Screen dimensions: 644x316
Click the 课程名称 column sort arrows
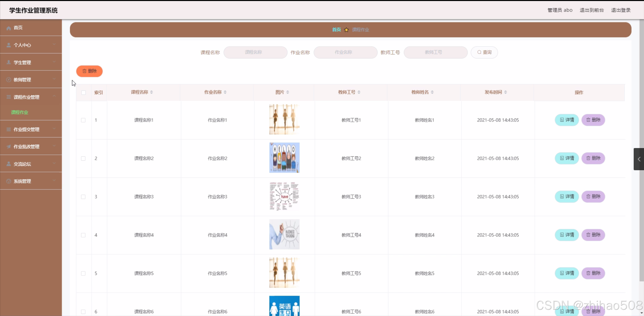pyautogui.click(x=151, y=92)
